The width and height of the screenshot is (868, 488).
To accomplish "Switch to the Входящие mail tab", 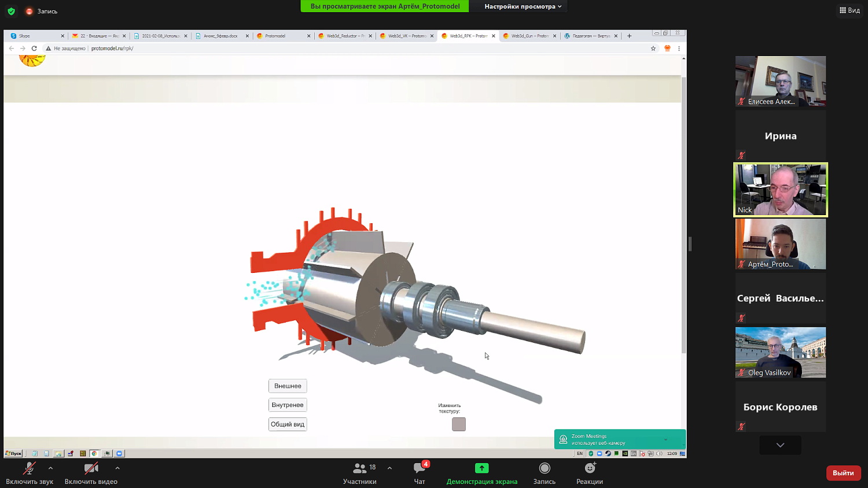I will coord(99,36).
